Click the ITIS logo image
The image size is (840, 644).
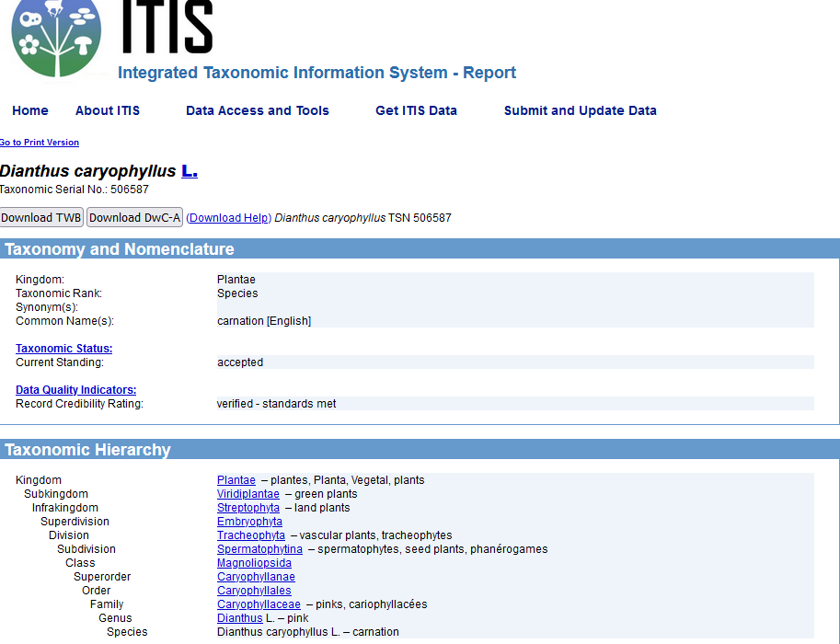point(56,38)
